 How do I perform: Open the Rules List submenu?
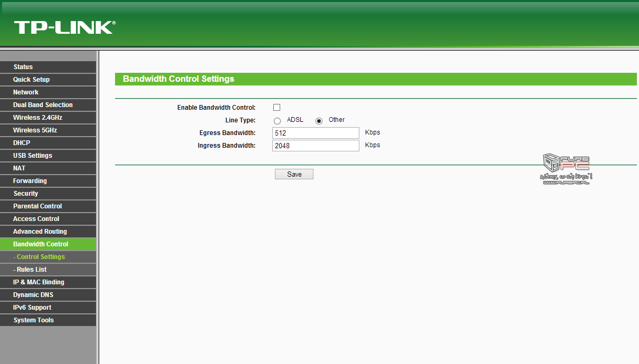[32, 270]
